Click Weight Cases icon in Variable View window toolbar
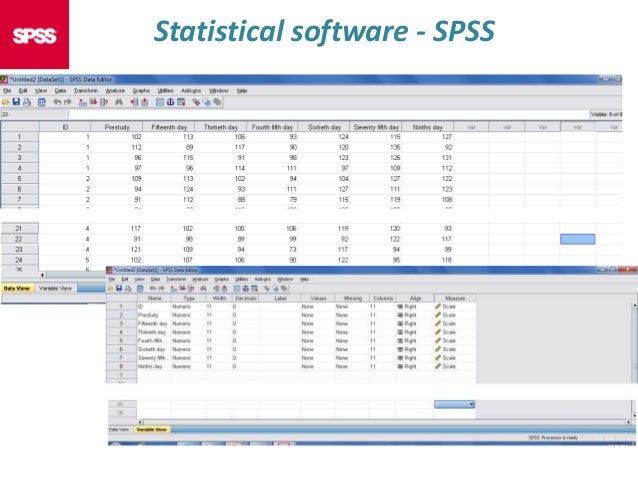This screenshot has height=479, width=638. coord(245,289)
